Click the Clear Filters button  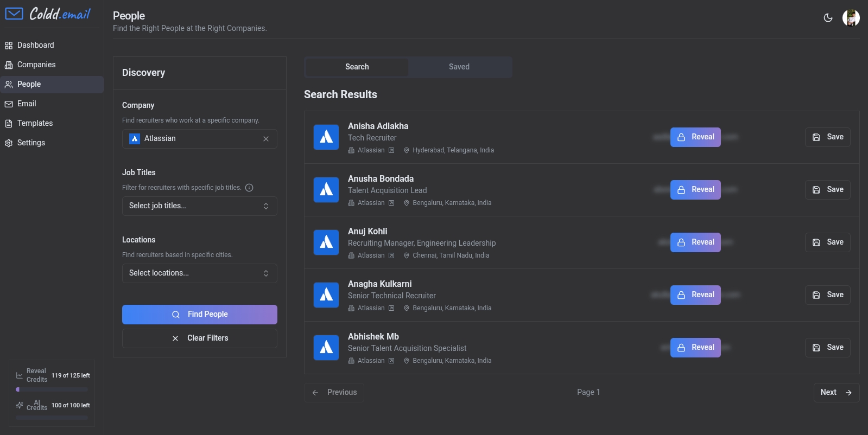pyautogui.click(x=200, y=338)
